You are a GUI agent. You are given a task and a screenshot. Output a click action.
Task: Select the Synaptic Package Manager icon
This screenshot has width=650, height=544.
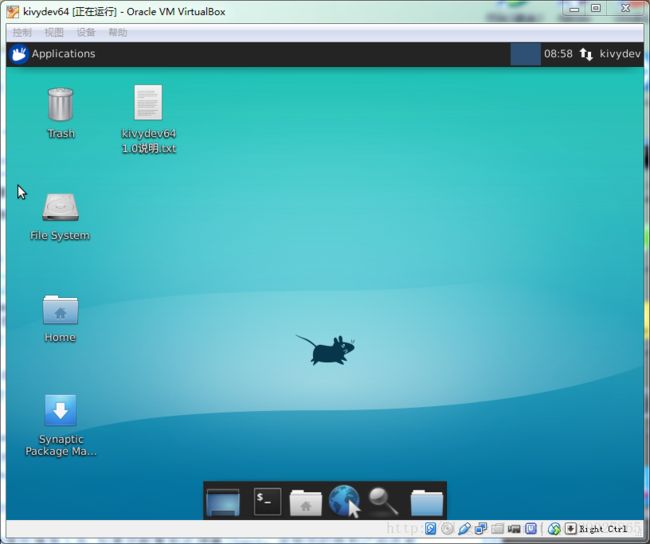(61, 425)
